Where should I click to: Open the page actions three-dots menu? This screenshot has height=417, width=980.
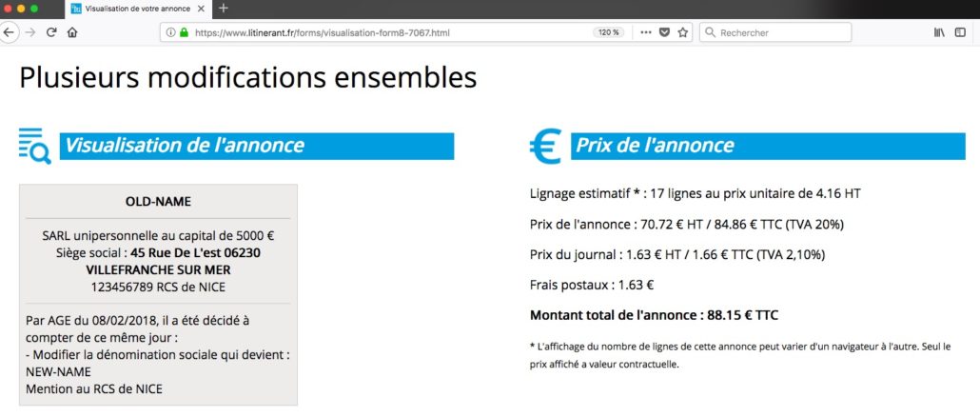point(646,32)
